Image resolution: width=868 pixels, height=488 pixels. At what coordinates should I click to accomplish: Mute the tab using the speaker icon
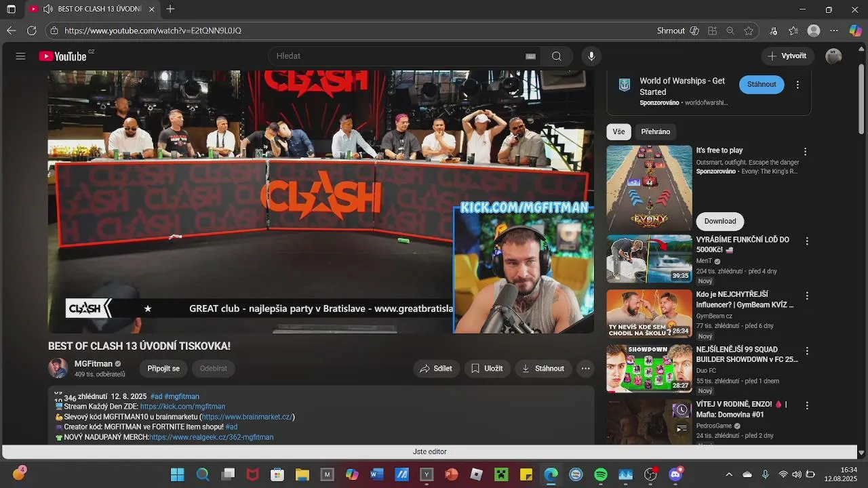(47, 9)
